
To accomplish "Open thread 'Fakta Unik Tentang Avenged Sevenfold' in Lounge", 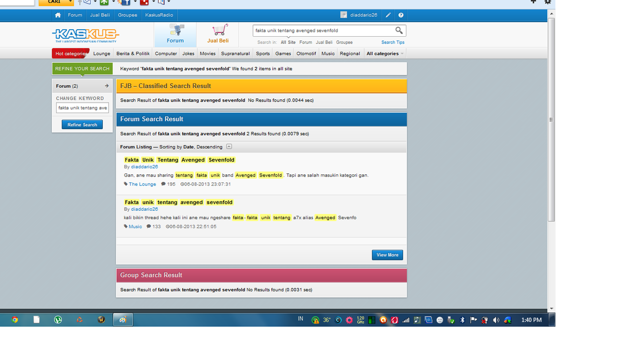I will click(180, 160).
